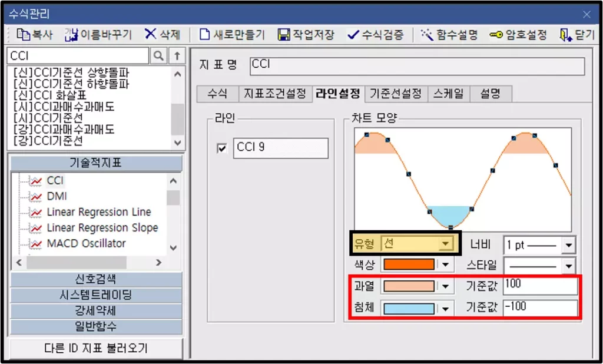Select [강]CCI기준선 list item

48,141
